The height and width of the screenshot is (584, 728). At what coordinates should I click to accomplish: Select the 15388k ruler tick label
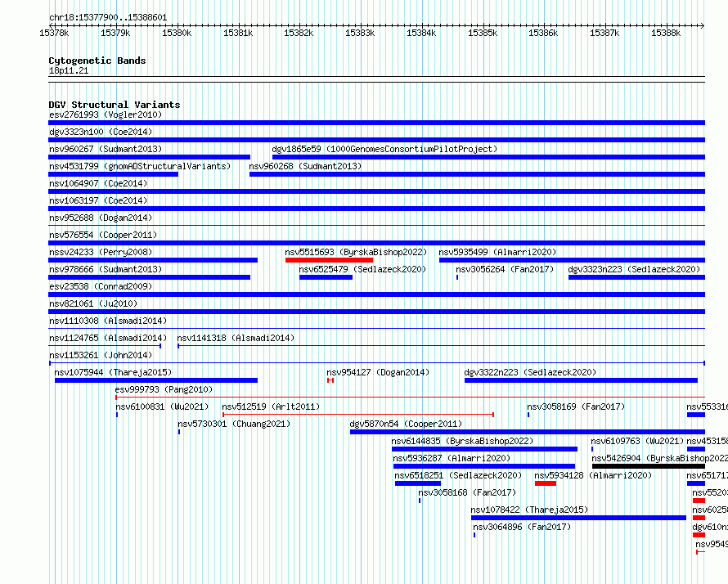point(666,33)
